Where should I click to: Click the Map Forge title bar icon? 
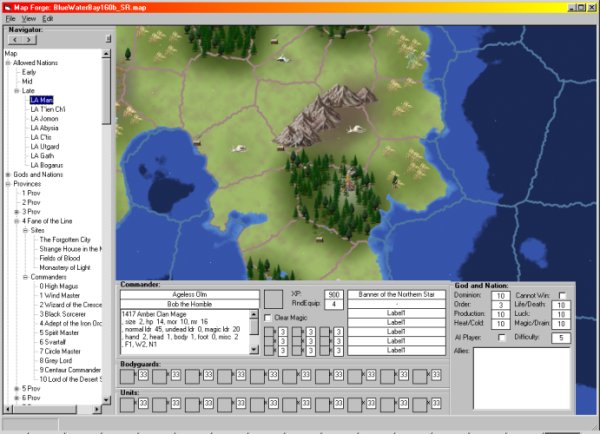[7, 7]
